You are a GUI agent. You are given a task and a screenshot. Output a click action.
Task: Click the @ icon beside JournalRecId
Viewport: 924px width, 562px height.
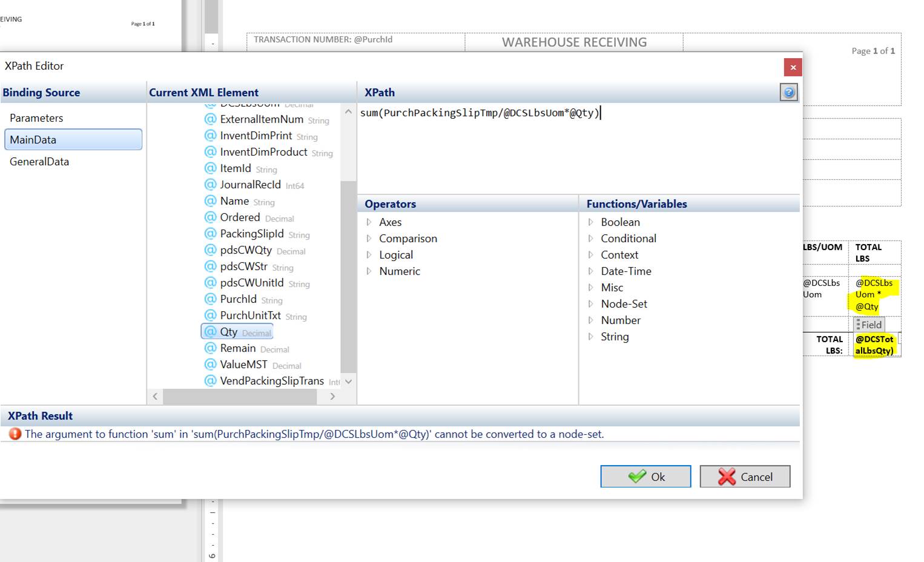(211, 185)
